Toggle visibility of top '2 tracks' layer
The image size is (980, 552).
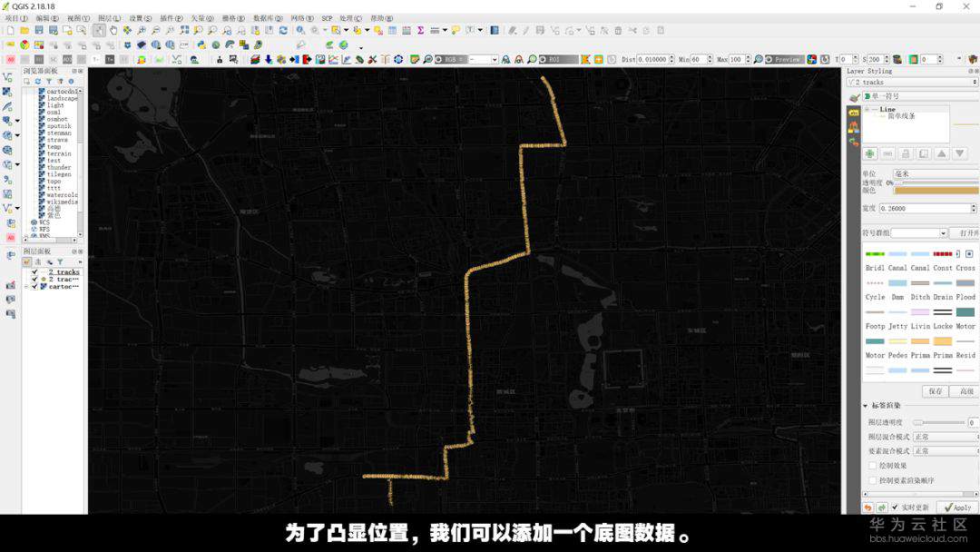35,272
